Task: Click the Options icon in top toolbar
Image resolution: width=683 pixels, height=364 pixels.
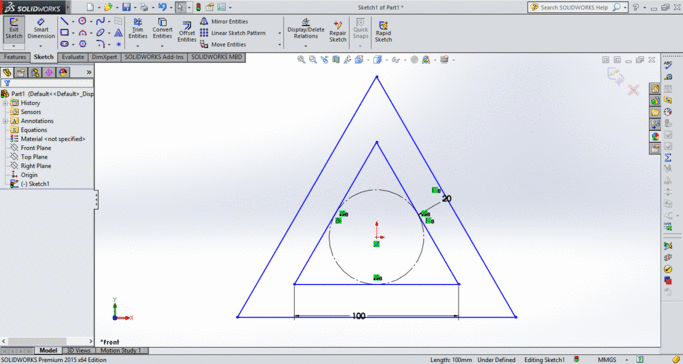Action: (x=221, y=7)
